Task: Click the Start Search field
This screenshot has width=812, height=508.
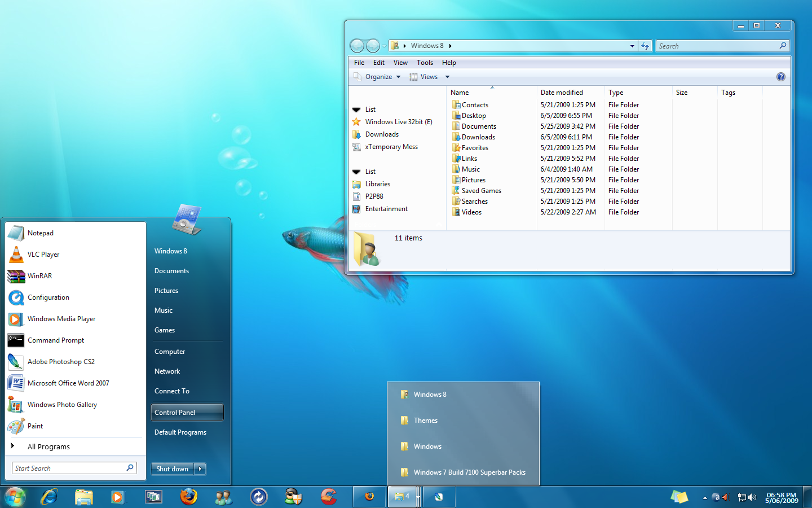Action: 74,468
